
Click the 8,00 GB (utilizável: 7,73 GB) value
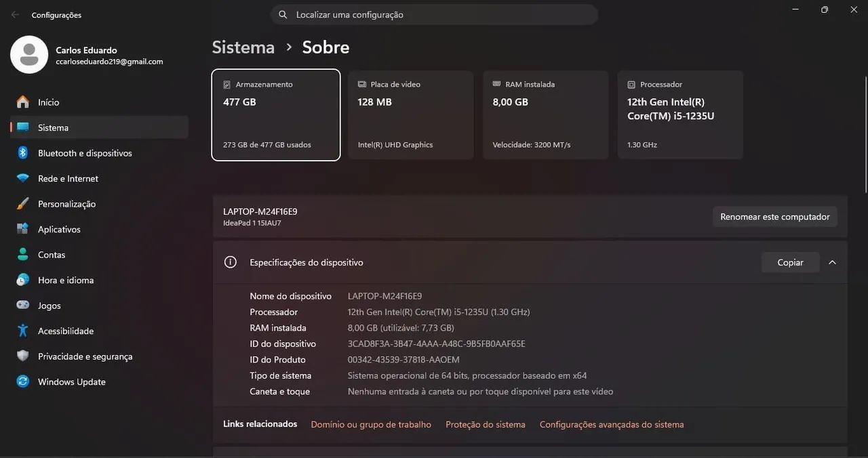pos(401,328)
